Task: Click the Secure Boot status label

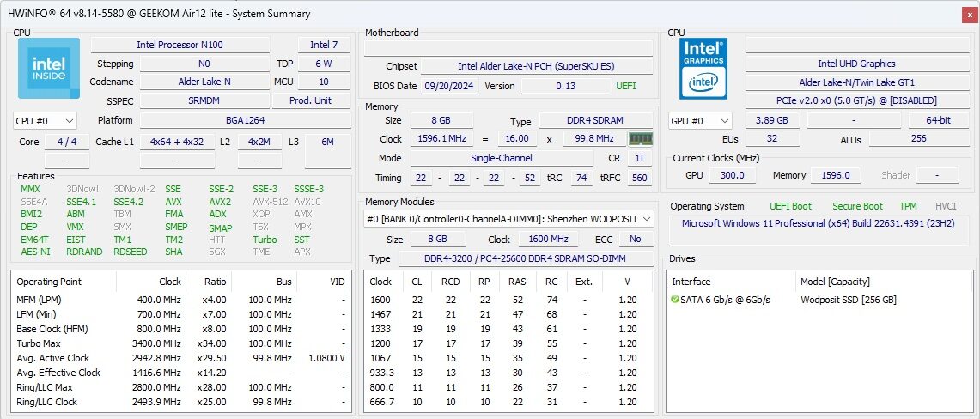Action: (x=857, y=206)
